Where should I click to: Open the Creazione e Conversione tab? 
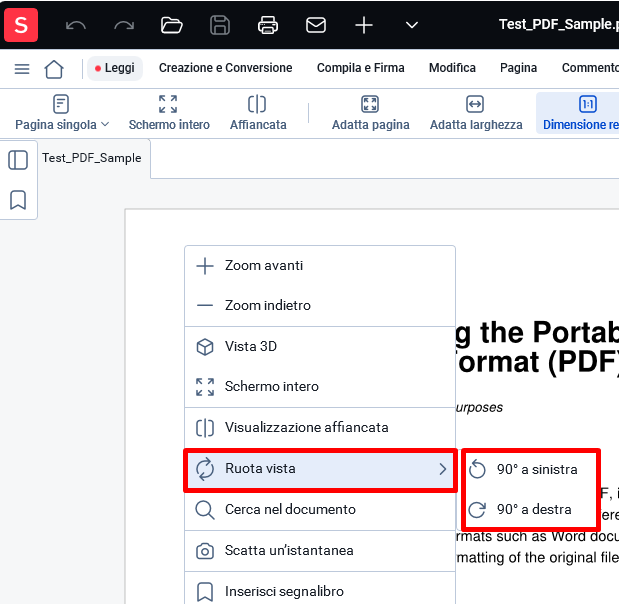point(225,68)
